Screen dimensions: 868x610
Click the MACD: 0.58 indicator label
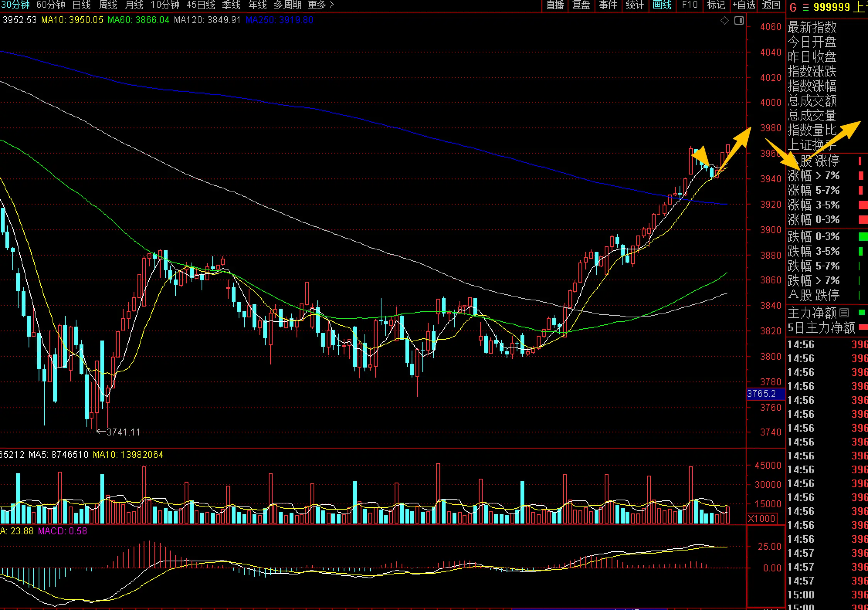tap(63, 531)
